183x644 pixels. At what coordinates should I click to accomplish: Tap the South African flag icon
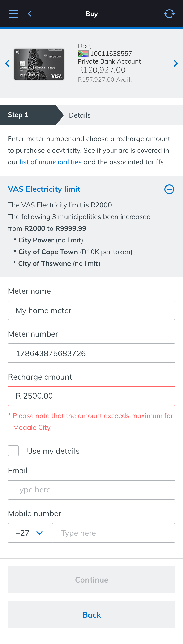[x=83, y=54]
